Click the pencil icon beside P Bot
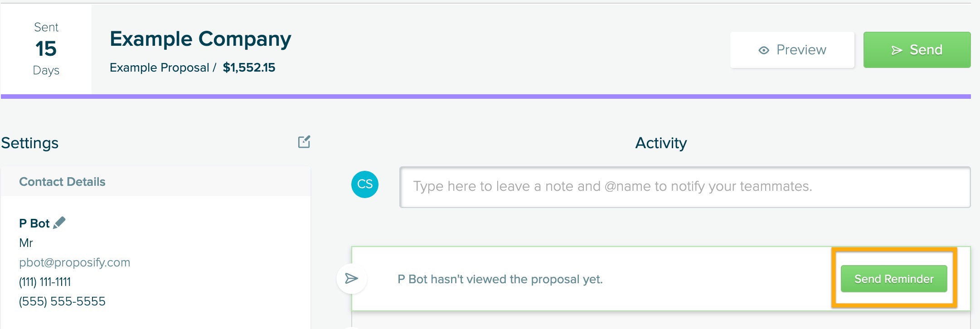The height and width of the screenshot is (329, 980). [x=59, y=223]
